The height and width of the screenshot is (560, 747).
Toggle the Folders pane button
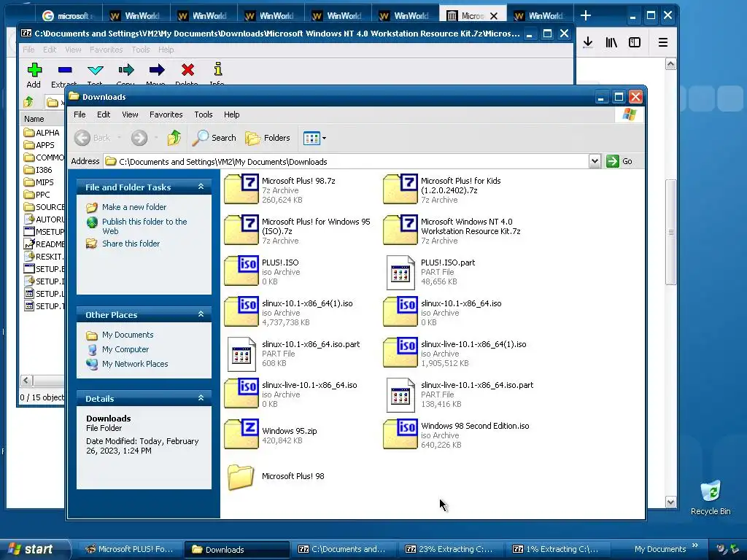point(267,138)
